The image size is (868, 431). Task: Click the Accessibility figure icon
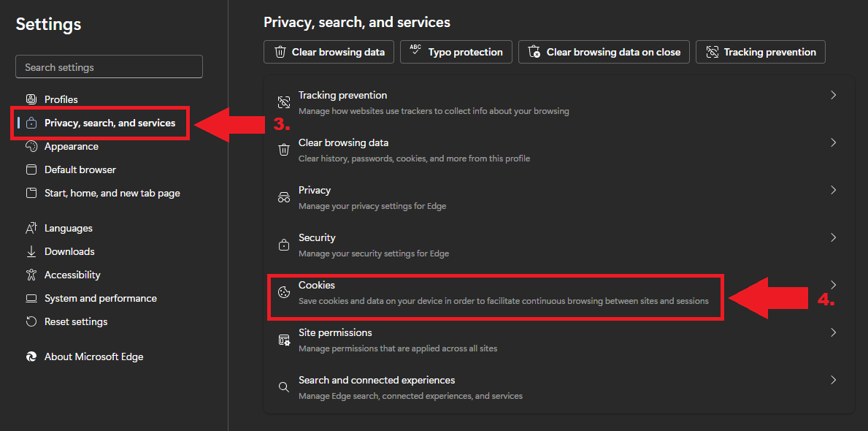point(31,275)
